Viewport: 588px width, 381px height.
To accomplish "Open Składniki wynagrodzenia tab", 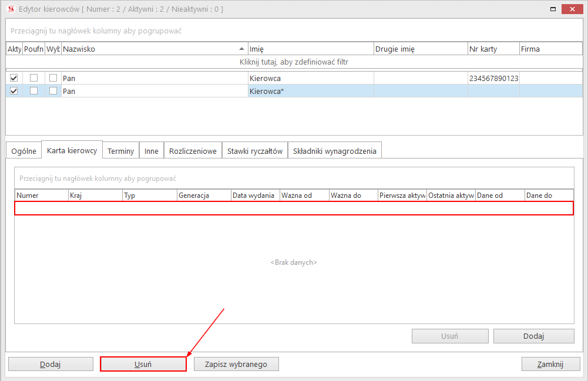I will tap(335, 151).
